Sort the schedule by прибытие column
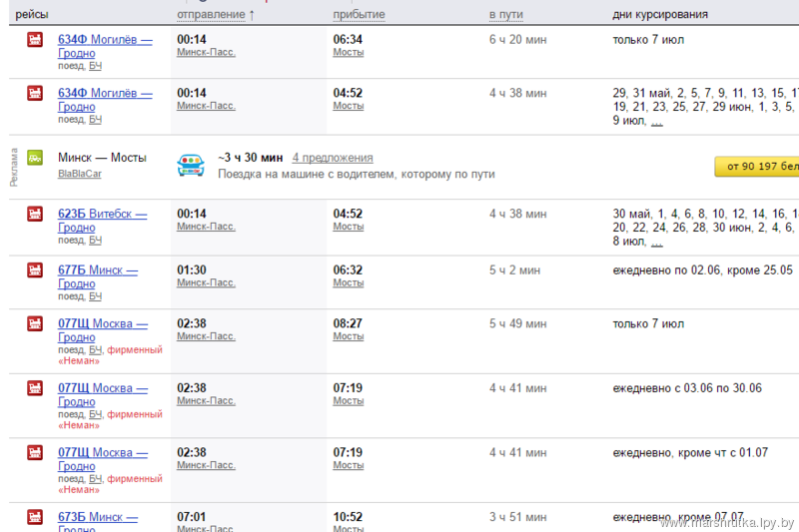Image resolution: width=799 pixels, height=532 pixels. [x=359, y=15]
